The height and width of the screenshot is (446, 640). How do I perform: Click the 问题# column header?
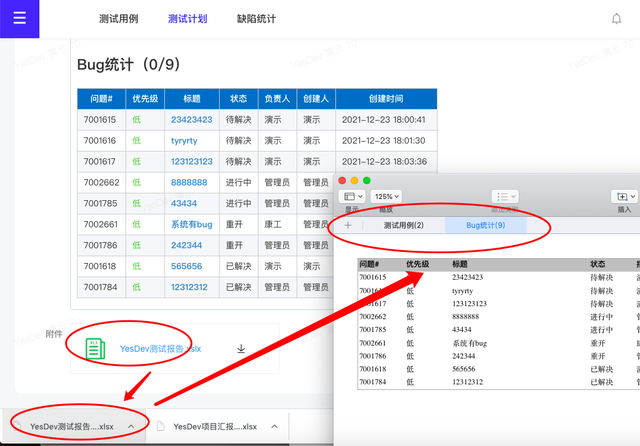pyautogui.click(x=101, y=99)
